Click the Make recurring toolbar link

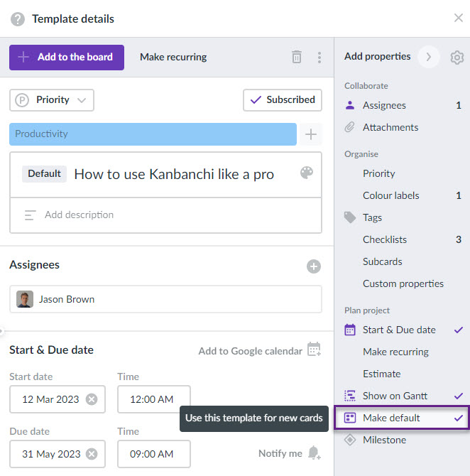tap(173, 57)
